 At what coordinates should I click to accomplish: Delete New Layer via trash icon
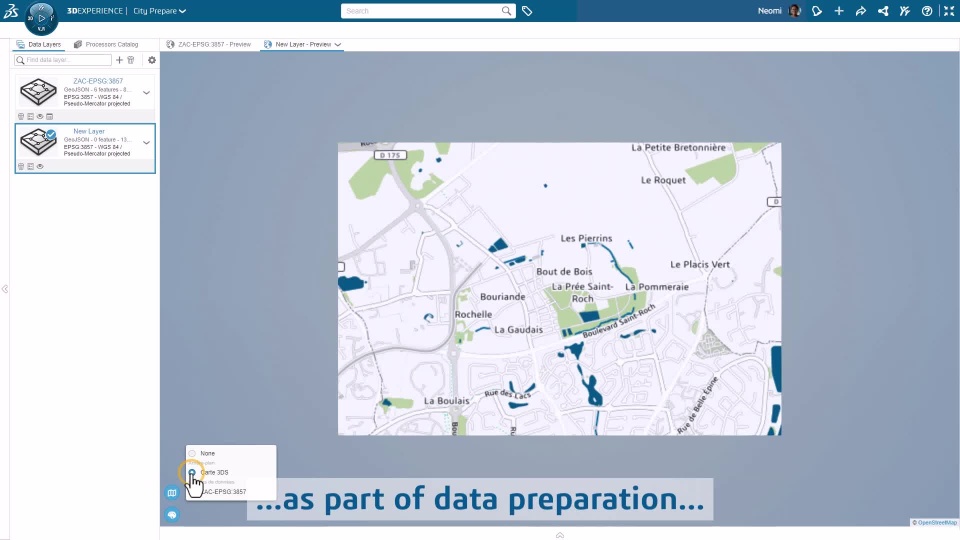(21, 167)
